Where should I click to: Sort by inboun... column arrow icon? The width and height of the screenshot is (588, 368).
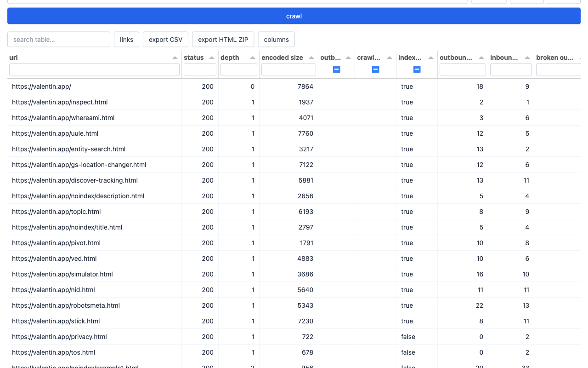[x=527, y=57]
